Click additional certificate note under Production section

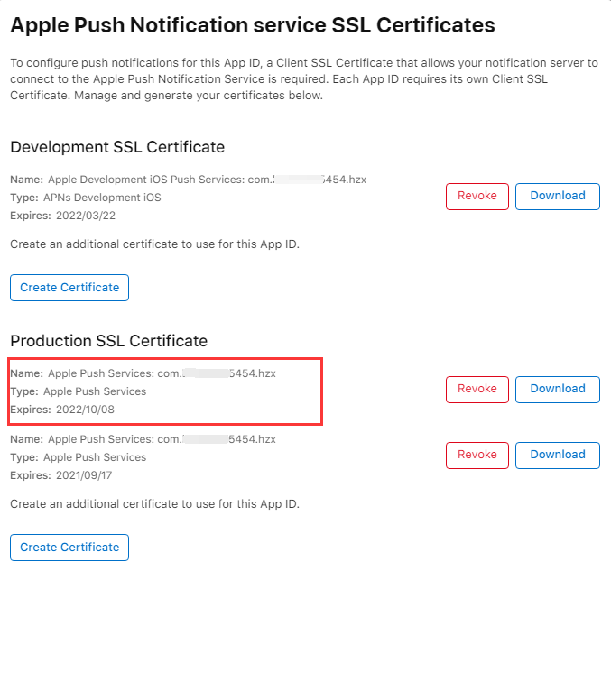coord(154,504)
